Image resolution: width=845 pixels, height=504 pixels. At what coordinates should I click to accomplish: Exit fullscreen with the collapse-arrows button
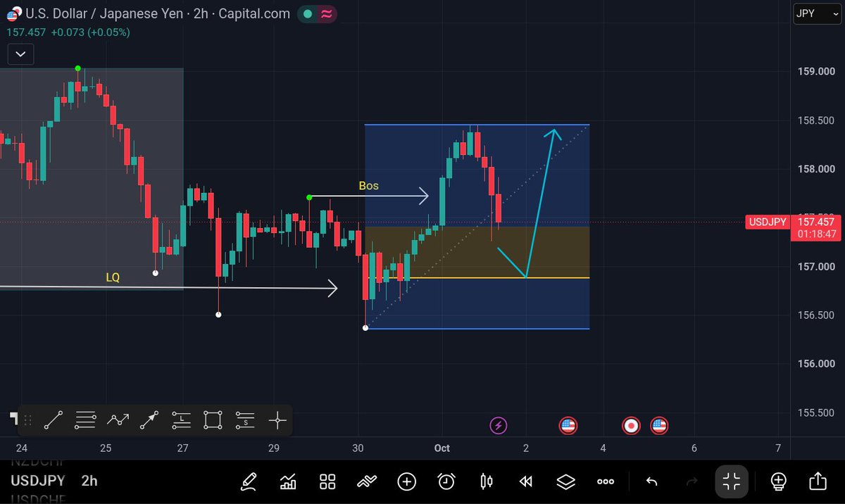(732, 481)
